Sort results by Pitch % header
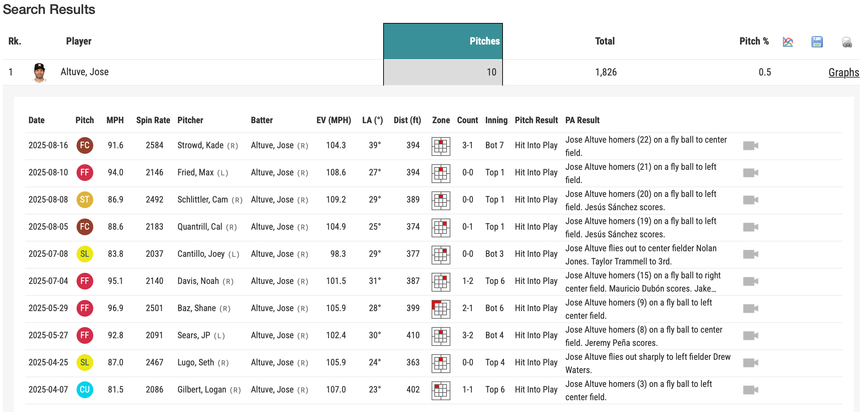 coord(753,41)
